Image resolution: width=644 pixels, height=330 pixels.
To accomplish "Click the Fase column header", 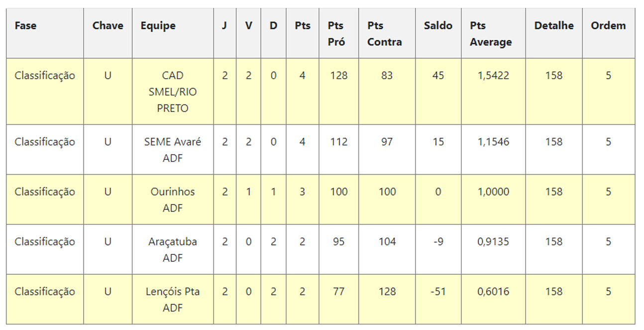I will pyautogui.click(x=25, y=26).
